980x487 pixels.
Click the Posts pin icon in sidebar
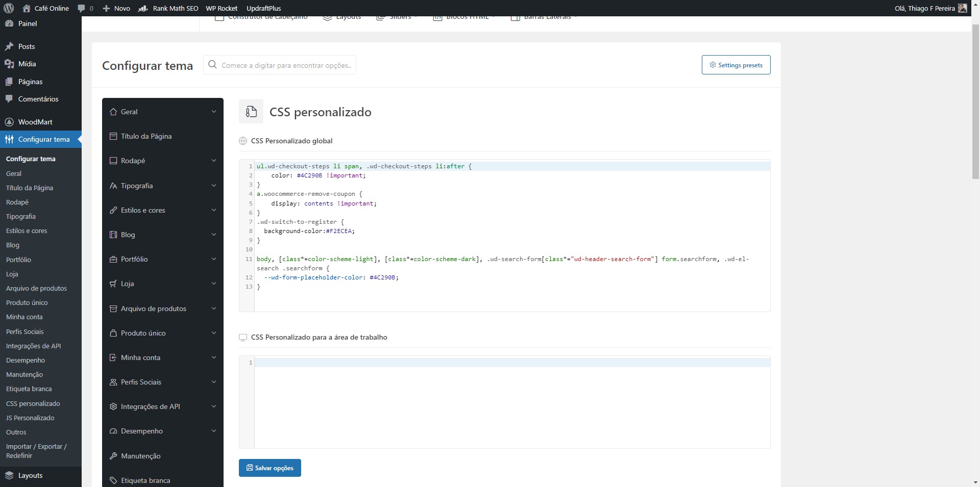(x=9, y=46)
